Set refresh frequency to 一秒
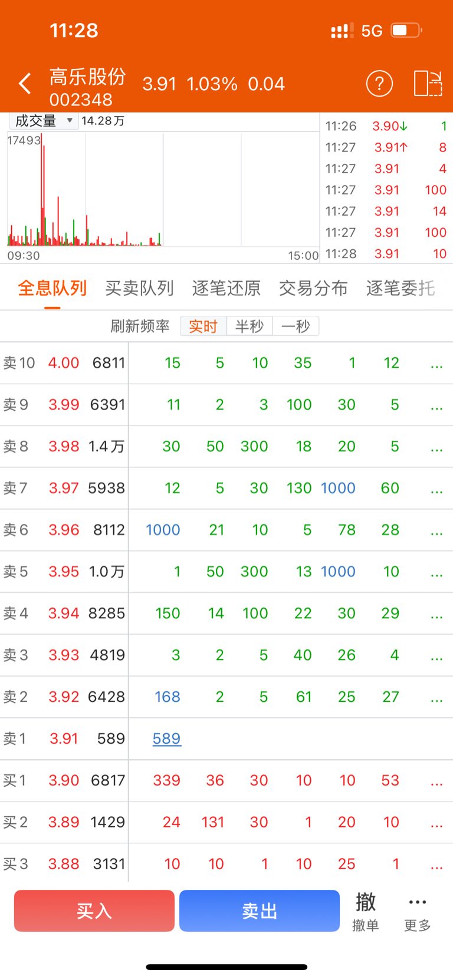This screenshot has height=980, width=453. 296,326
